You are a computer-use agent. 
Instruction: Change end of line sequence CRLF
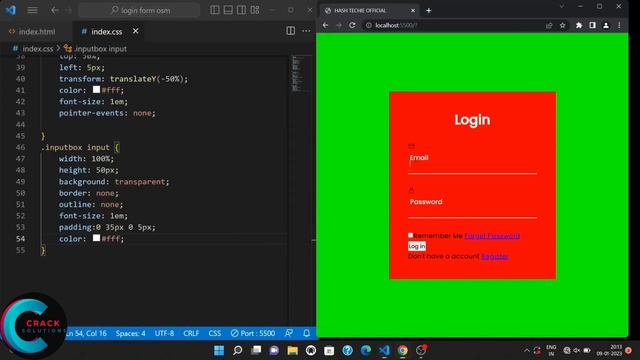point(191,333)
